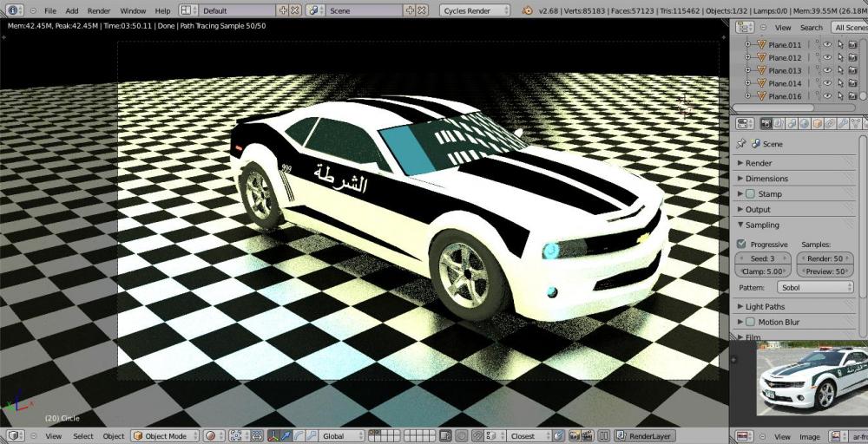
Task: Enable the Stamp checkbox
Action: click(751, 194)
